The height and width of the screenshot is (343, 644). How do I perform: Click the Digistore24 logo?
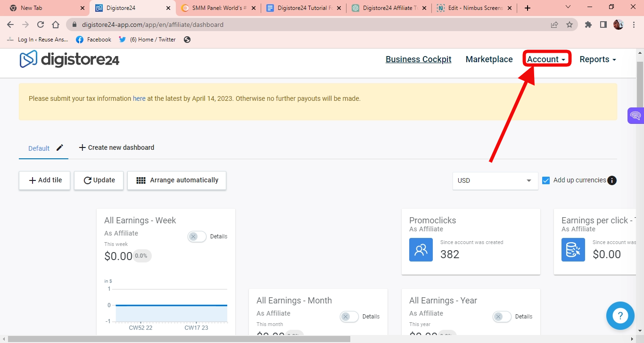coord(69,59)
